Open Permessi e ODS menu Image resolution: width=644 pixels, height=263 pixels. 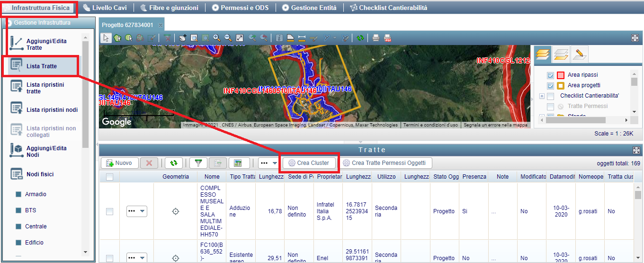coord(241,8)
